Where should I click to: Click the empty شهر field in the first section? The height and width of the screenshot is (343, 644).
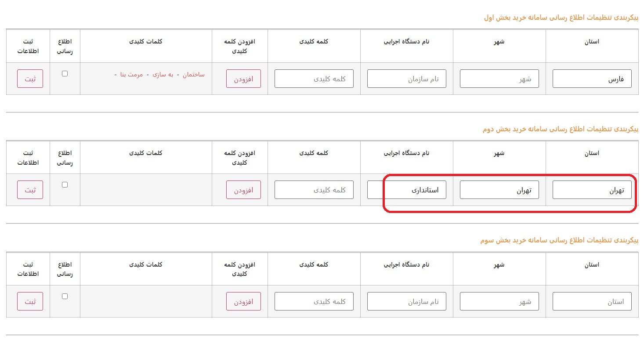pyautogui.click(x=499, y=79)
